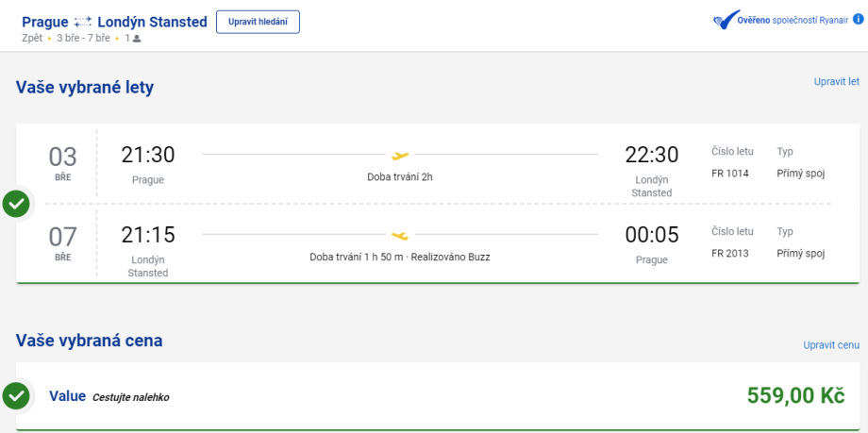Select the 03 BŘE departure date
This screenshot has width=868, height=433.
[x=63, y=162]
